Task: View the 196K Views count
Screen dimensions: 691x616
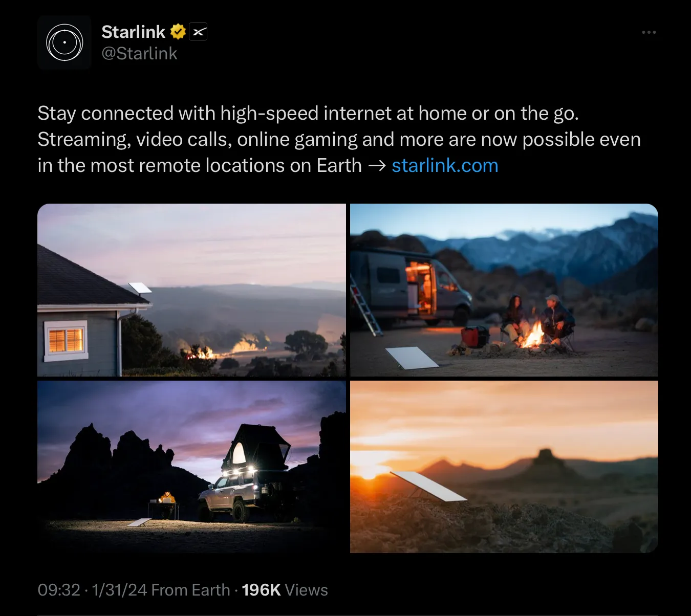Action: click(x=285, y=590)
